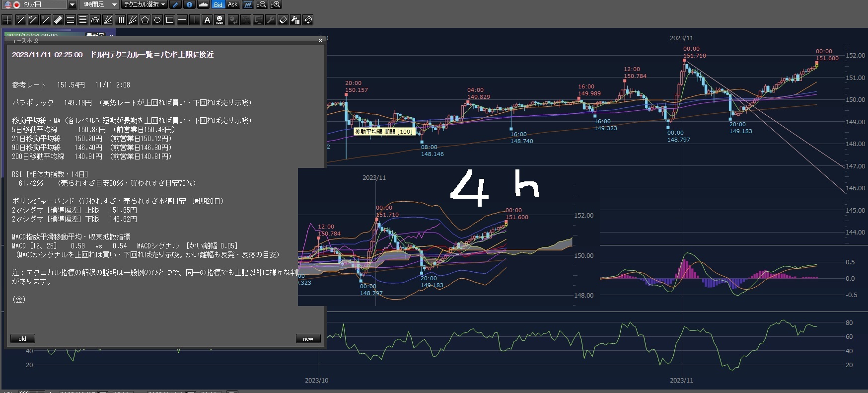Open the wrench-with-list drawing settings
The width and height of the screenshot is (868, 393).
point(295,20)
